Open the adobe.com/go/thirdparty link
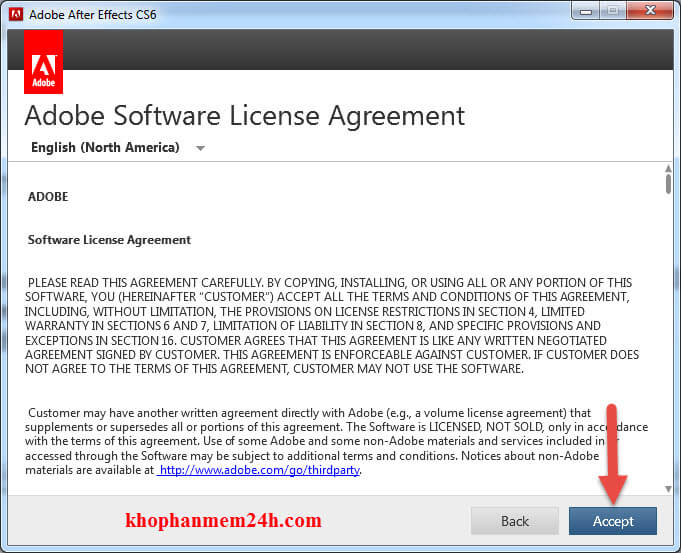This screenshot has height=553, width=681. [259, 469]
